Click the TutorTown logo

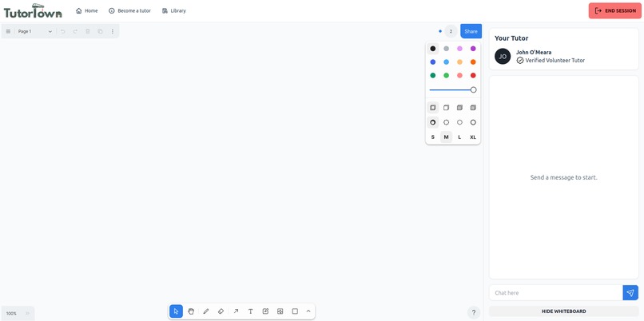(x=33, y=11)
